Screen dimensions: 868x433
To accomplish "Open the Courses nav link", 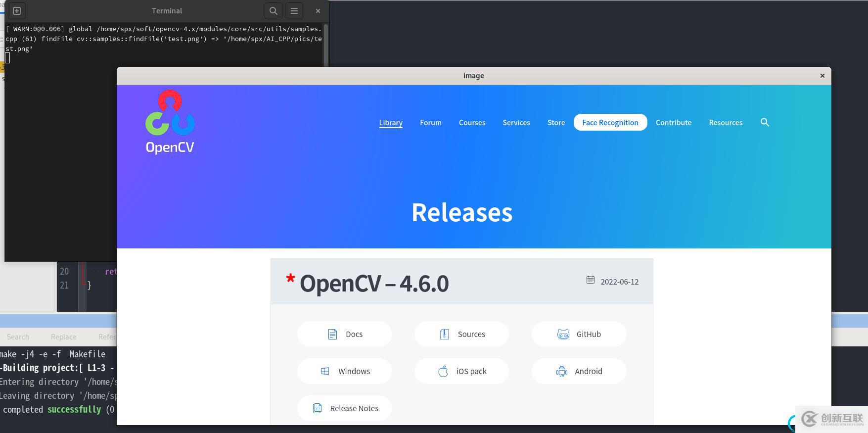I will (472, 123).
